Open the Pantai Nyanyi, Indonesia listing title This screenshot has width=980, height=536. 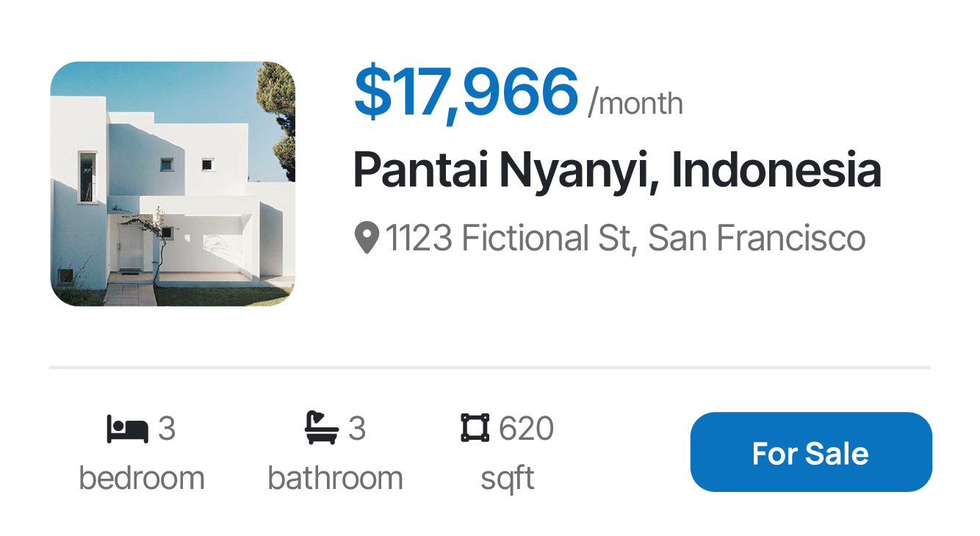[617, 170]
